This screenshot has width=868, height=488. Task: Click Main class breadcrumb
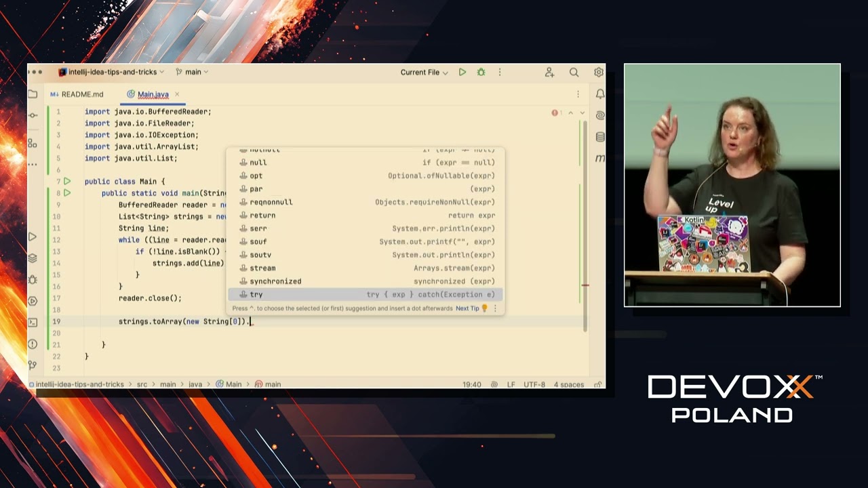pyautogui.click(x=229, y=384)
